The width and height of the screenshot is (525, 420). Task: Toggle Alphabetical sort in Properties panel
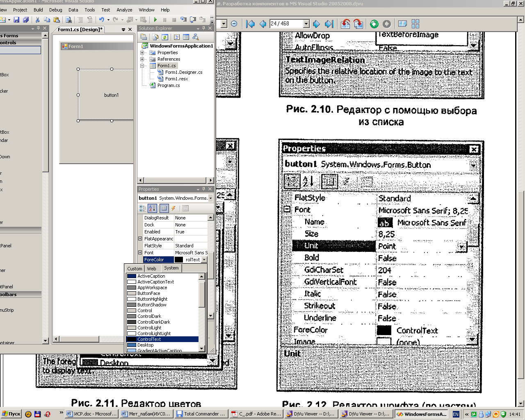(152, 208)
